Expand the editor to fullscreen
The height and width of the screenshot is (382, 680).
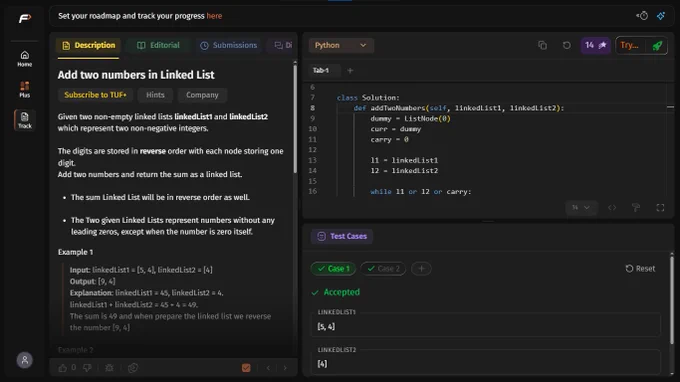tap(660, 208)
